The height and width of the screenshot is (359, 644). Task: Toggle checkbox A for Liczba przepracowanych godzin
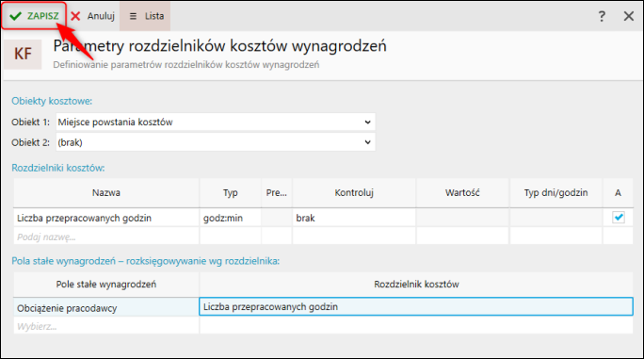point(619,217)
